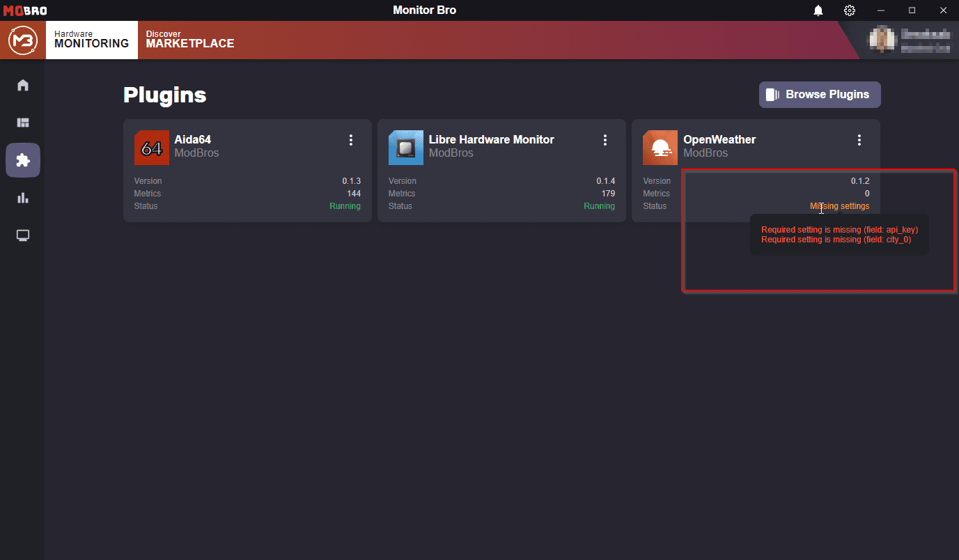Open the Aida64 three-dot options menu
This screenshot has width=959, height=560.
tap(351, 140)
